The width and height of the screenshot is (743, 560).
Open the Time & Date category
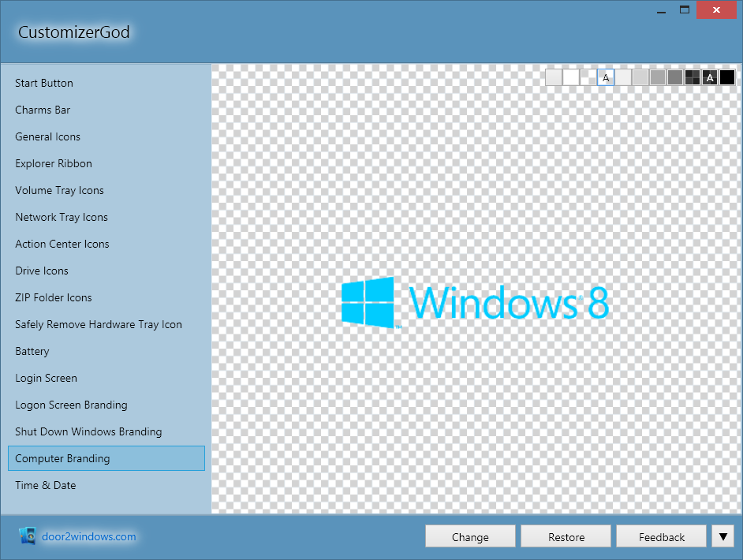45,485
